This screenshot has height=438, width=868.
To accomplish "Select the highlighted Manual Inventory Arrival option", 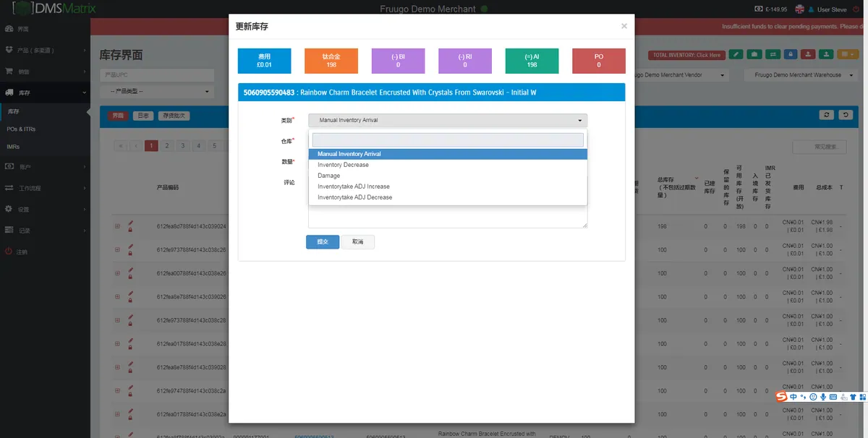I will [x=448, y=154].
